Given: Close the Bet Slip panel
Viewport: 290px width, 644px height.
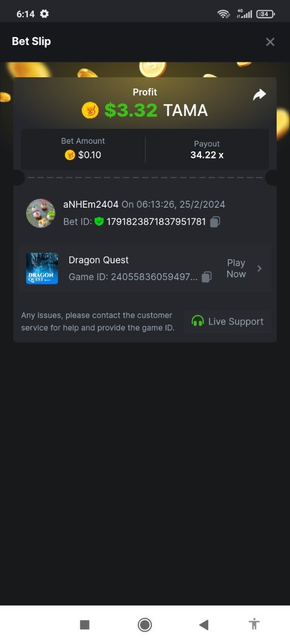Looking at the screenshot, I should [x=270, y=42].
